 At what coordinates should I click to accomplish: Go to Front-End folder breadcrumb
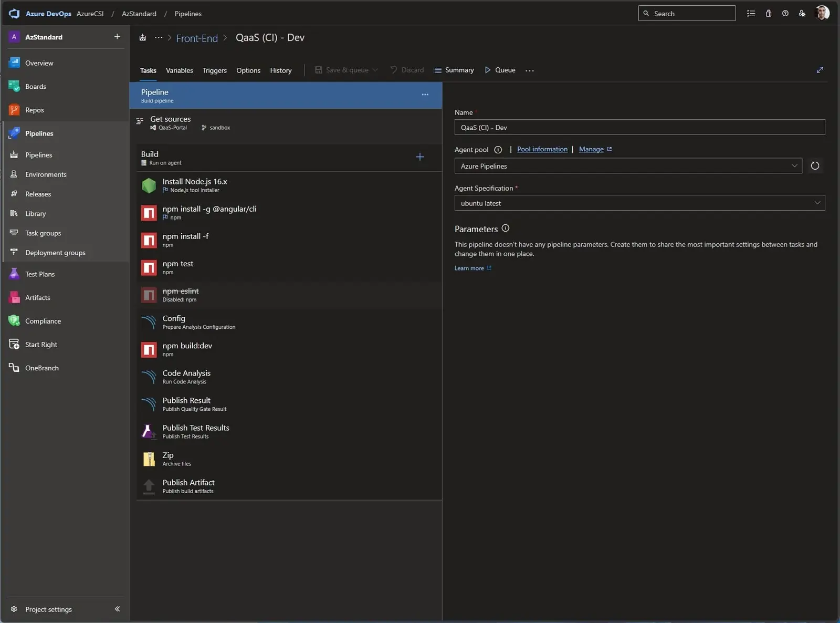(x=197, y=38)
